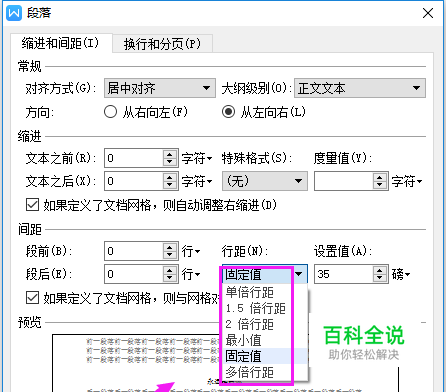Choose 最小值 from line spacing list
The width and height of the screenshot is (446, 392).
coord(265,340)
